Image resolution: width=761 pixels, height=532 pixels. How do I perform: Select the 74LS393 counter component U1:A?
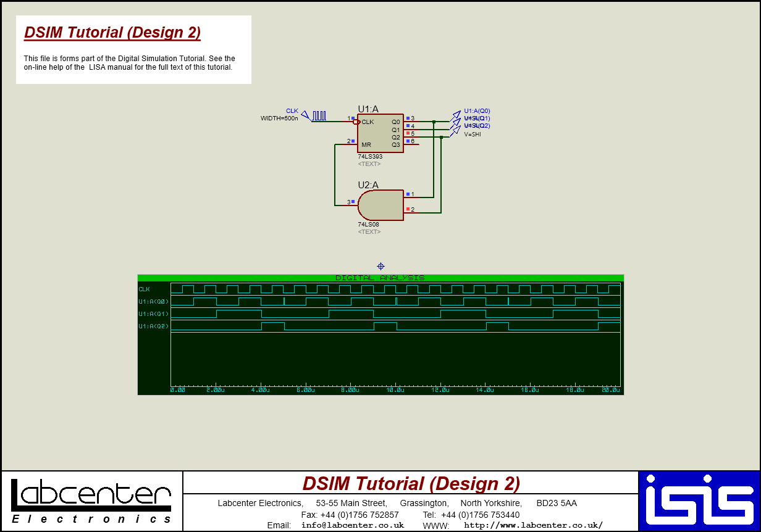pyautogui.click(x=379, y=133)
